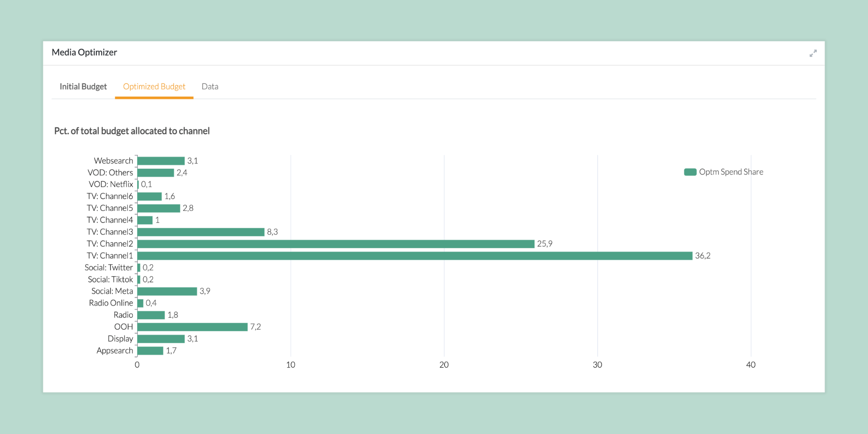
Task: Click the green Optm Spend Share legend swatch
Action: (690, 172)
